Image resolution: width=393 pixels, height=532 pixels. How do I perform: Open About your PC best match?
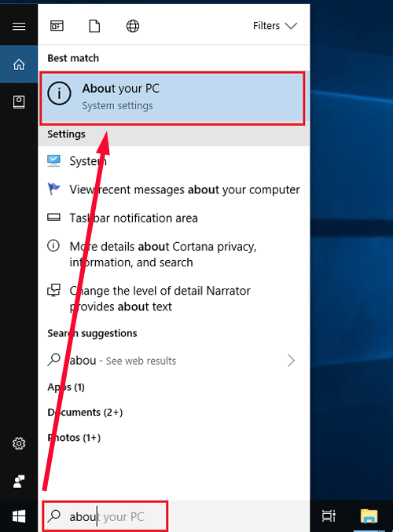(172, 97)
